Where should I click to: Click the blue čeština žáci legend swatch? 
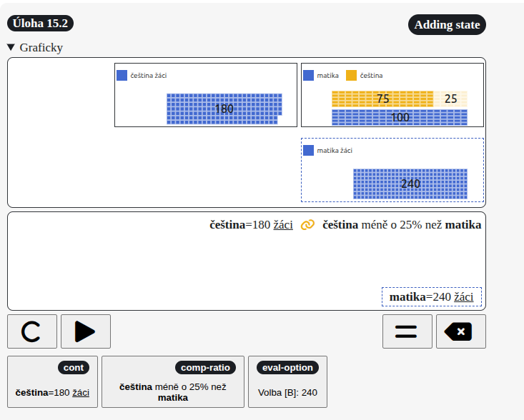(122, 75)
